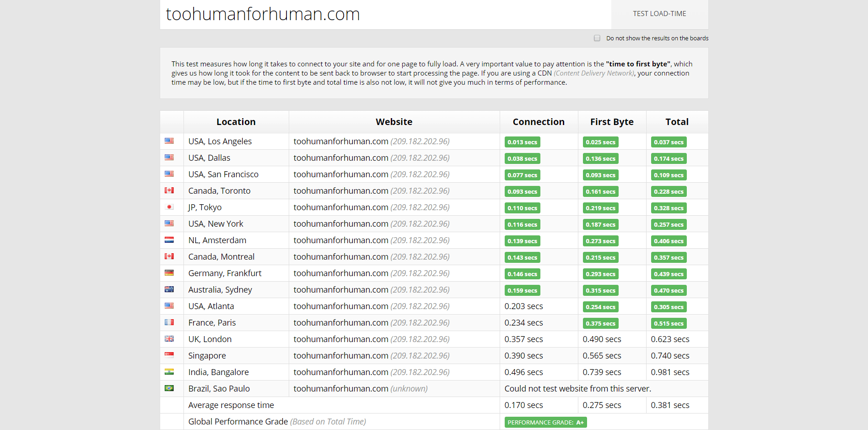
Task: Click the 0.013 secs connection badge
Action: point(522,142)
